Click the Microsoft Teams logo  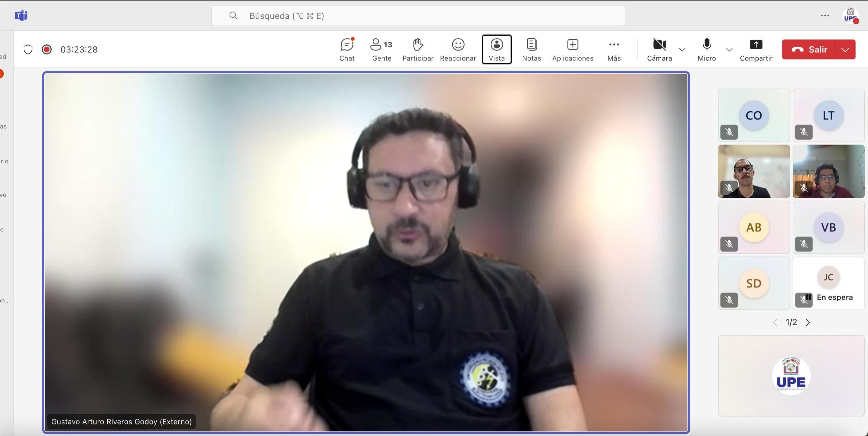(21, 16)
